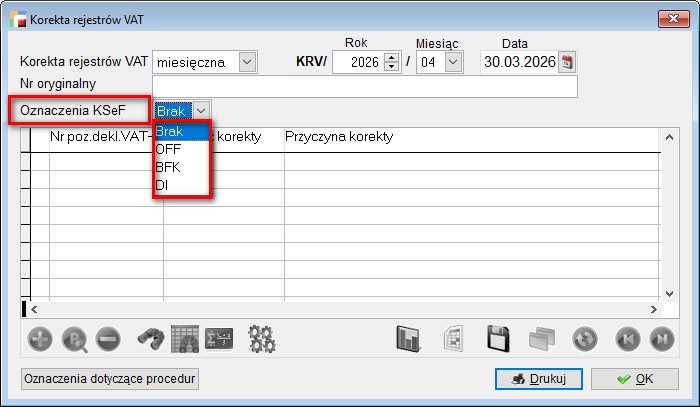
Task: Open the calendar date picker icon
Action: [567, 62]
